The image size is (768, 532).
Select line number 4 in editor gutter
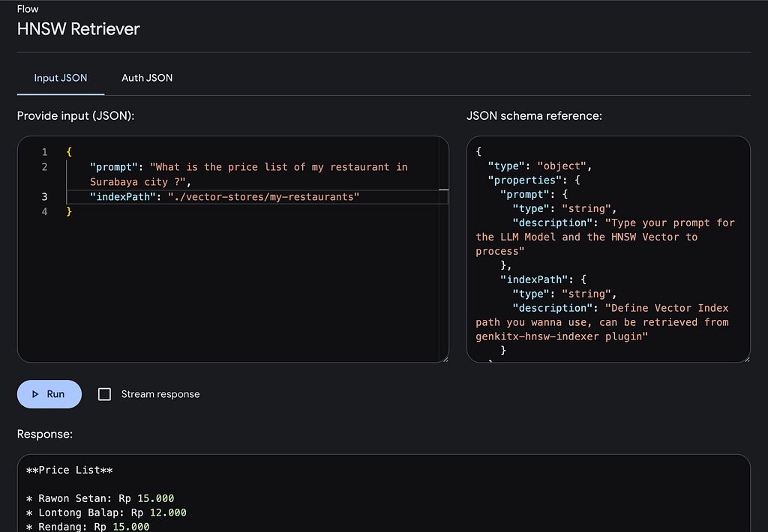(44, 212)
